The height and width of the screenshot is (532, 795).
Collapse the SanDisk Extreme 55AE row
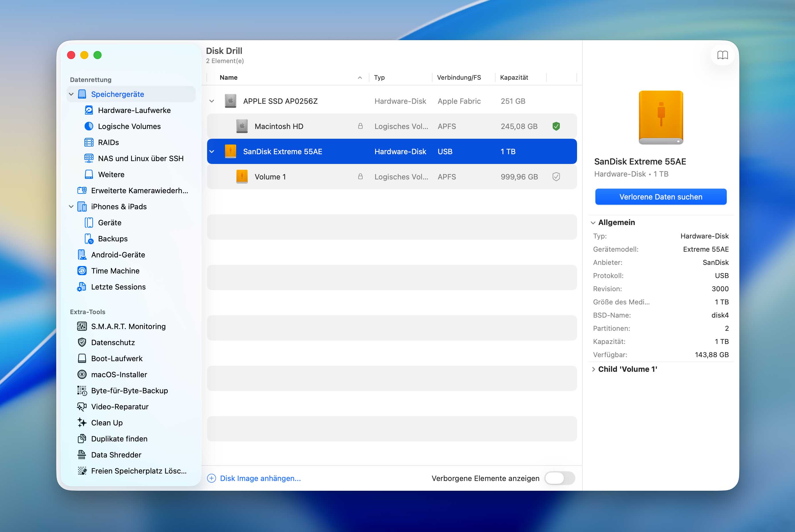click(211, 151)
